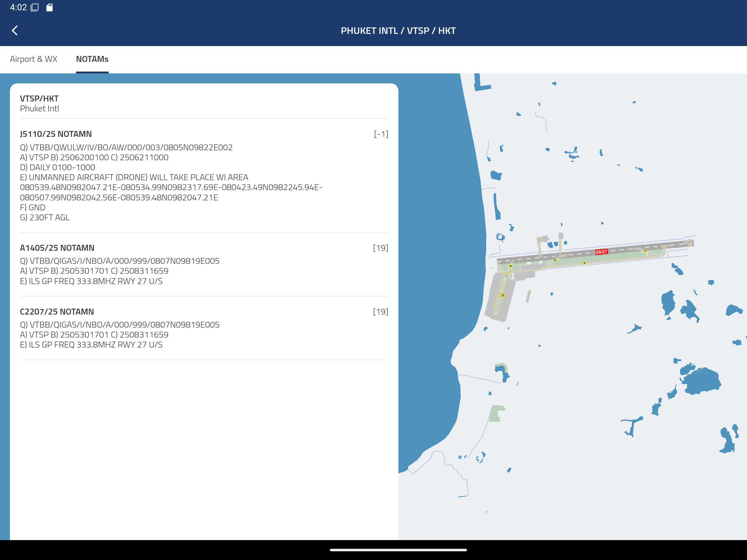This screenshot has width=747, height=560.
Task: Tap the PHUKET INTL / VTSP / HKT title
Action: [398, 31]
